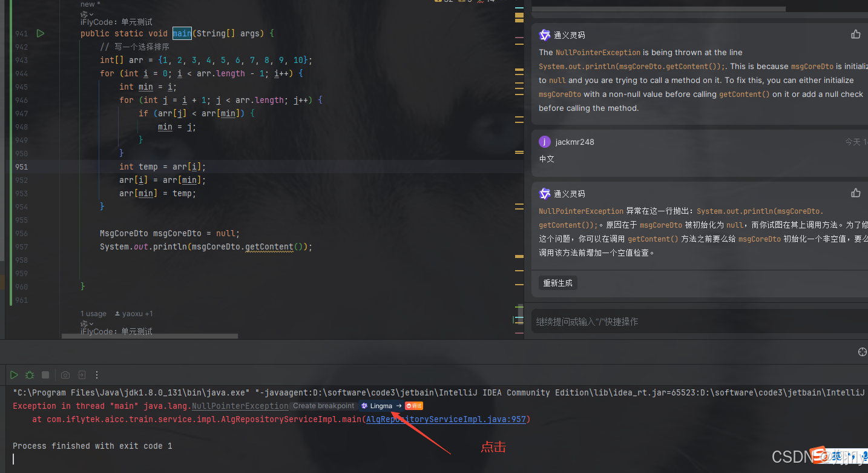
Task: Click the orange debug badge next to Lingma
Action: pyautogui.click(x=414, y=406)
